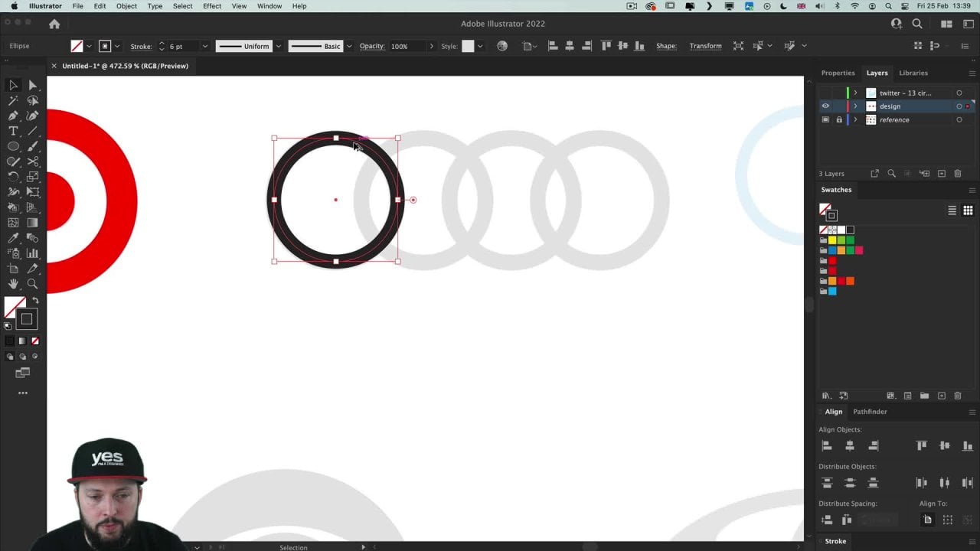Click the Transform link in control bar
The image size is (980, 551).
705,46
